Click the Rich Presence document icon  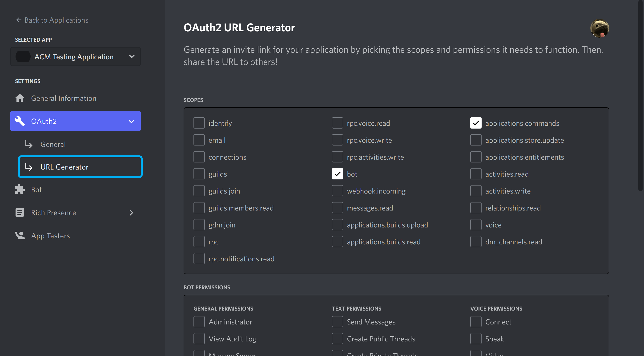point(20,213)
